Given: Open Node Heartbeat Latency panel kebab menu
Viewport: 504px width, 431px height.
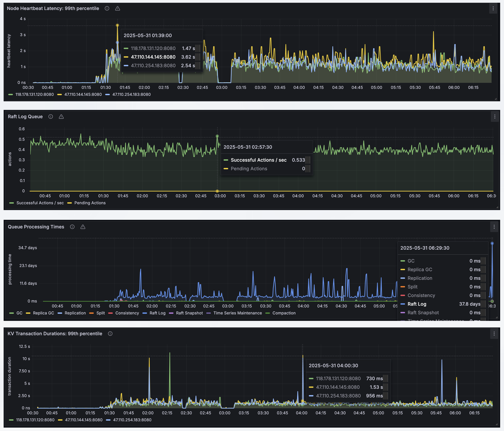Looking at the screenshot, I should (x=493, y=9).
